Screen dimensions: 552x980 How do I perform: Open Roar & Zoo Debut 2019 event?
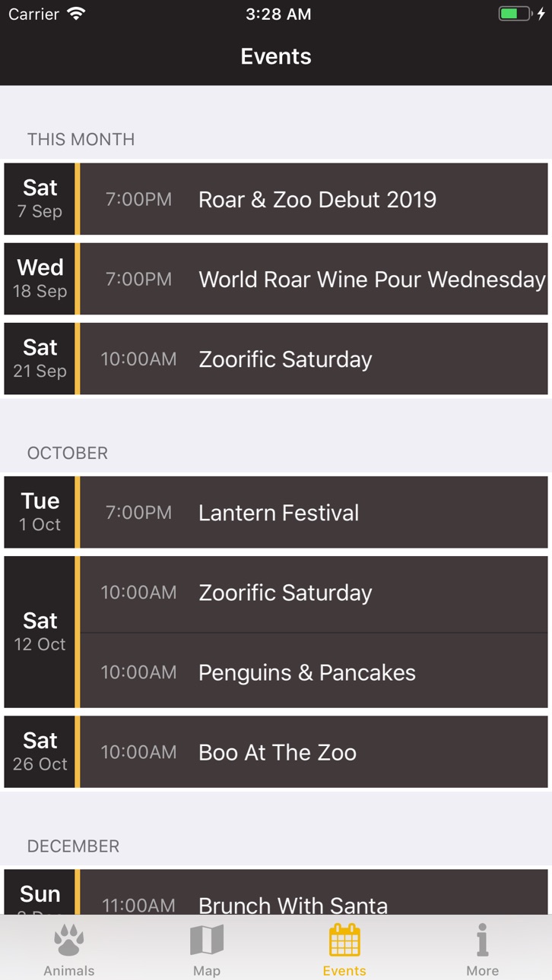point(314,199)
